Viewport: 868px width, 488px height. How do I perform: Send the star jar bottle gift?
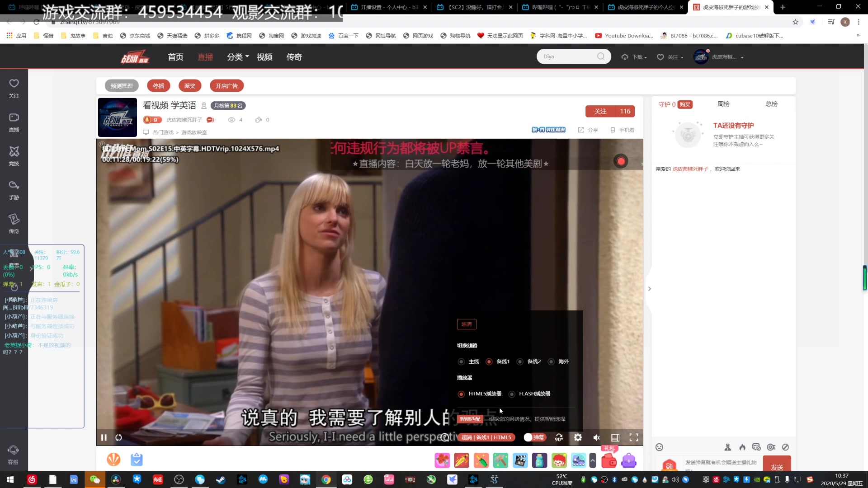(x=539, y=460)
